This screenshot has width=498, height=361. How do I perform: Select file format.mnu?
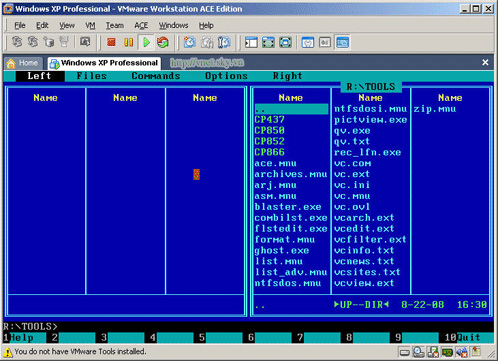click(285, 240)
